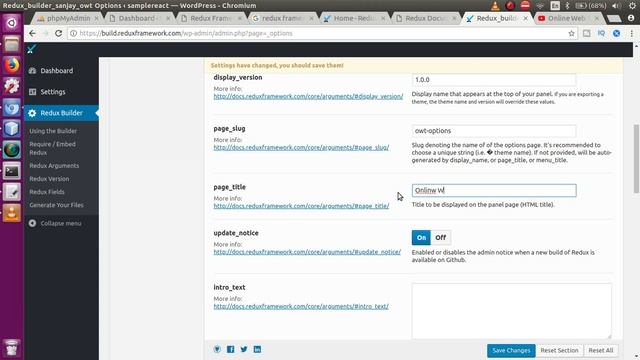Viewport: 640px width, 360px height.
Task: Click the Settings sidebar icon
Action: (33, 92)
